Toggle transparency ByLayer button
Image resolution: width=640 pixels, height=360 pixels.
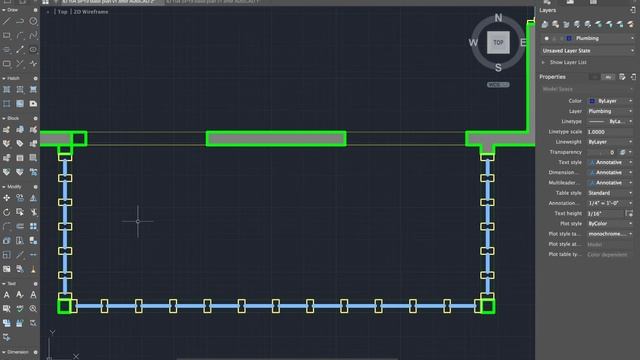(x=622, y=152)
